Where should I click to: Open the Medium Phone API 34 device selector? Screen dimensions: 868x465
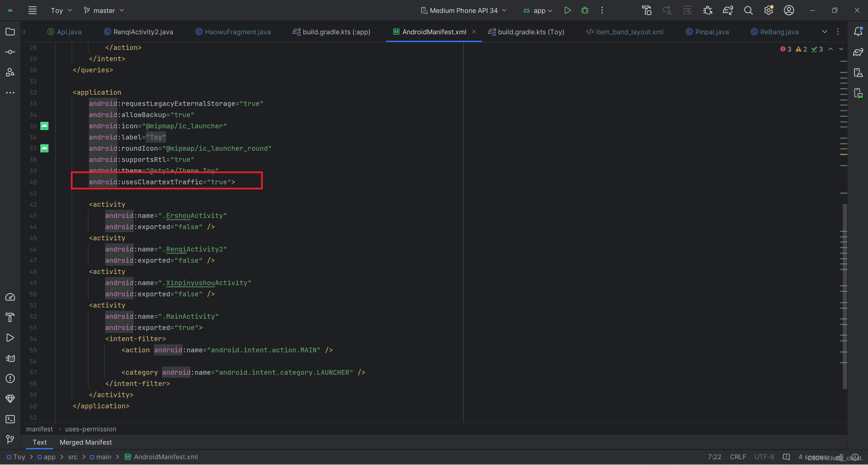click(463, 10)
